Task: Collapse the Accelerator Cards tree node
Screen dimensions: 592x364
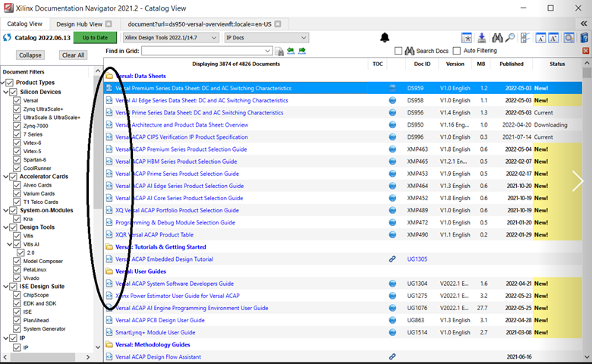Action: 5,176
